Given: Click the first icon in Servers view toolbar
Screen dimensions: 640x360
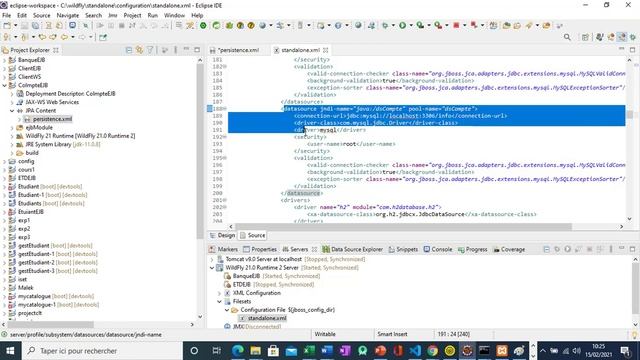Looking at the screenshot, I should point(547,249).
